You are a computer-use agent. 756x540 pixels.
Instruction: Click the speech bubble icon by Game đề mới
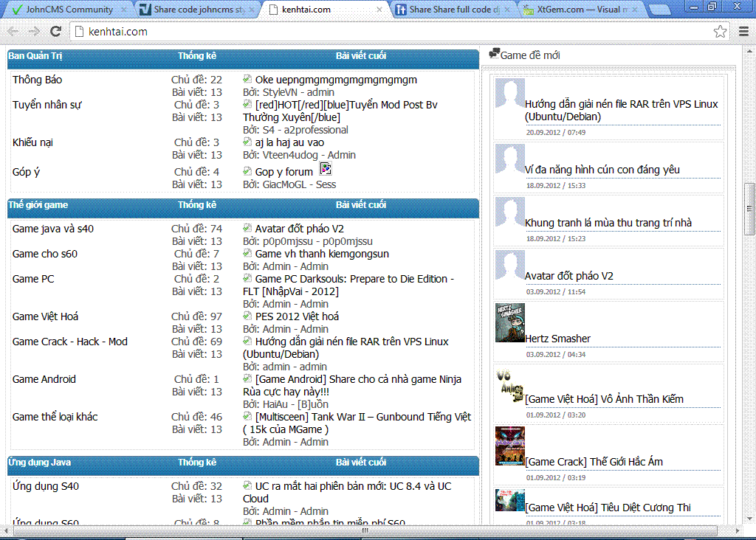(x=494, y=54)
